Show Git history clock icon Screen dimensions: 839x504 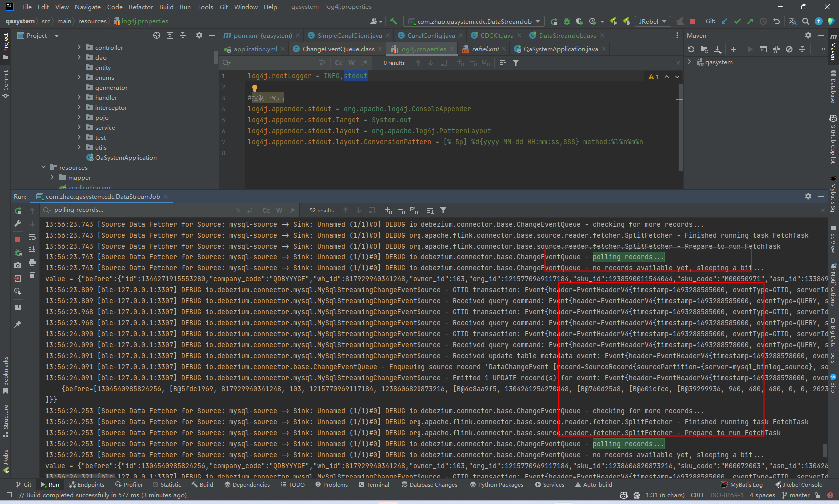click(x=763, y=21)
